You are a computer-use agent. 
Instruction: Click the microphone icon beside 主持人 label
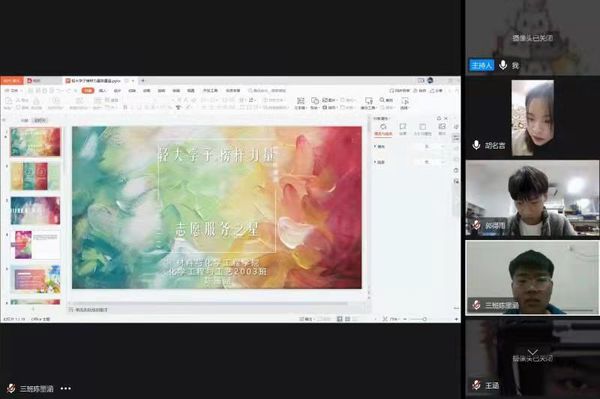click(x=503, y=65)
